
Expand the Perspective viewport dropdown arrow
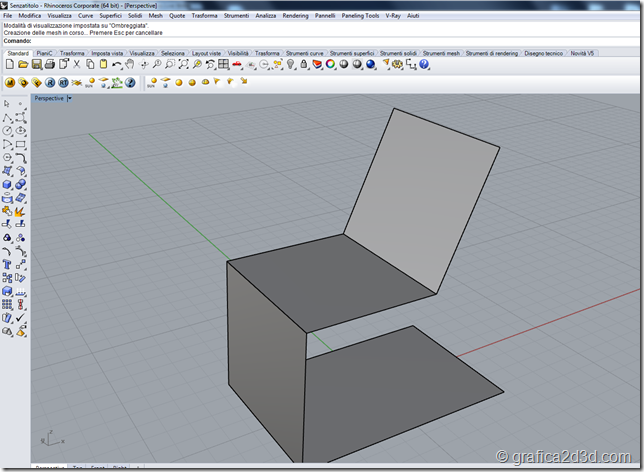[70, 98]
